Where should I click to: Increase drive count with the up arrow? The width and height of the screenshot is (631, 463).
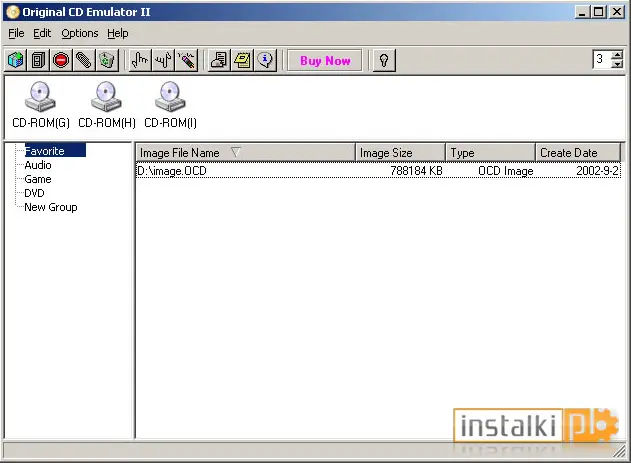[617, 55]
